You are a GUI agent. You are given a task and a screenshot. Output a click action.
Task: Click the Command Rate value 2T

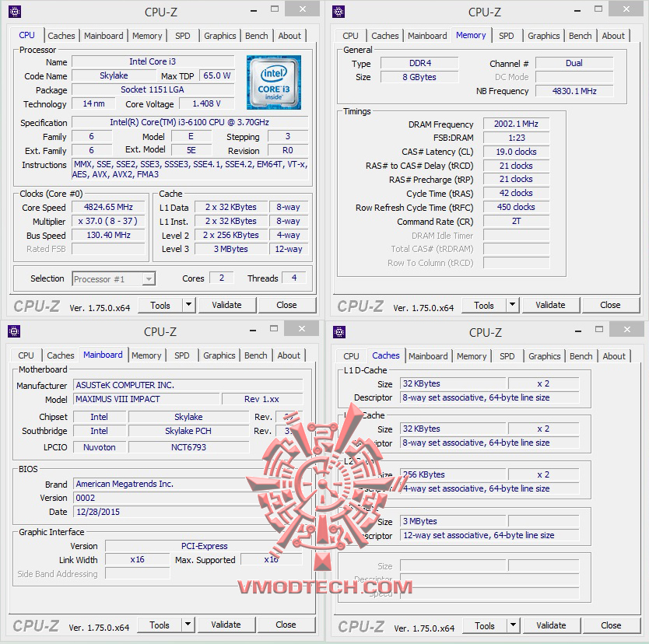(516, 222)
